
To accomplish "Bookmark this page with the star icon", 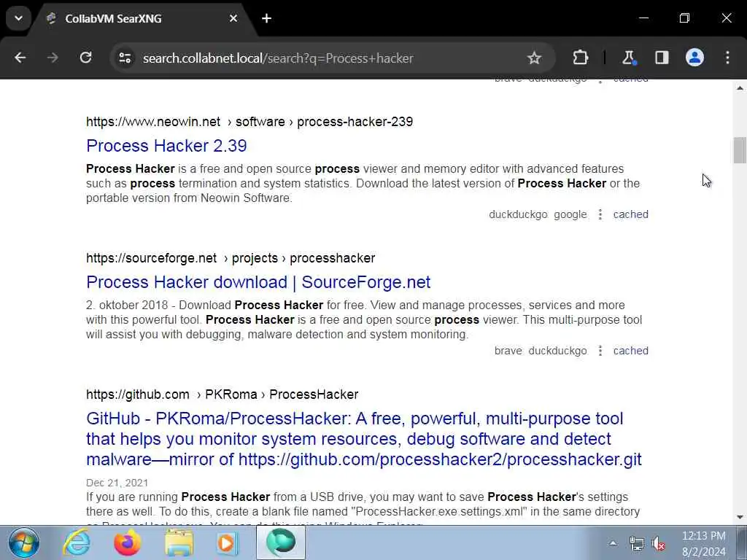I will coord(534,58).
